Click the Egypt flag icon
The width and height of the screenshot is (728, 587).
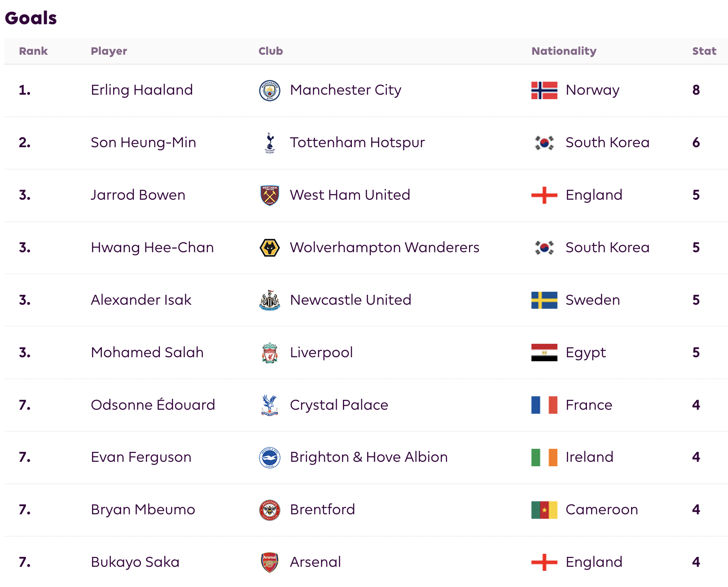(x=544, y=353)
